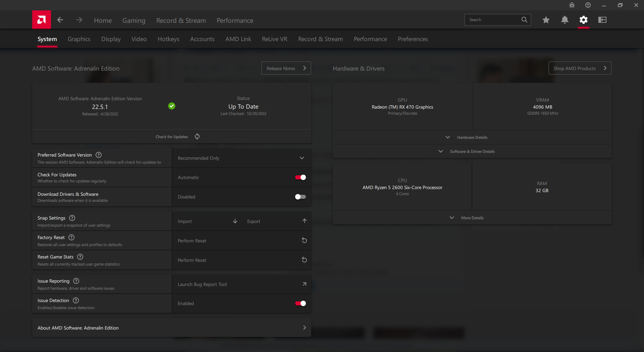
Task: Click the AMD logo icon
Action: pos(42,20)
